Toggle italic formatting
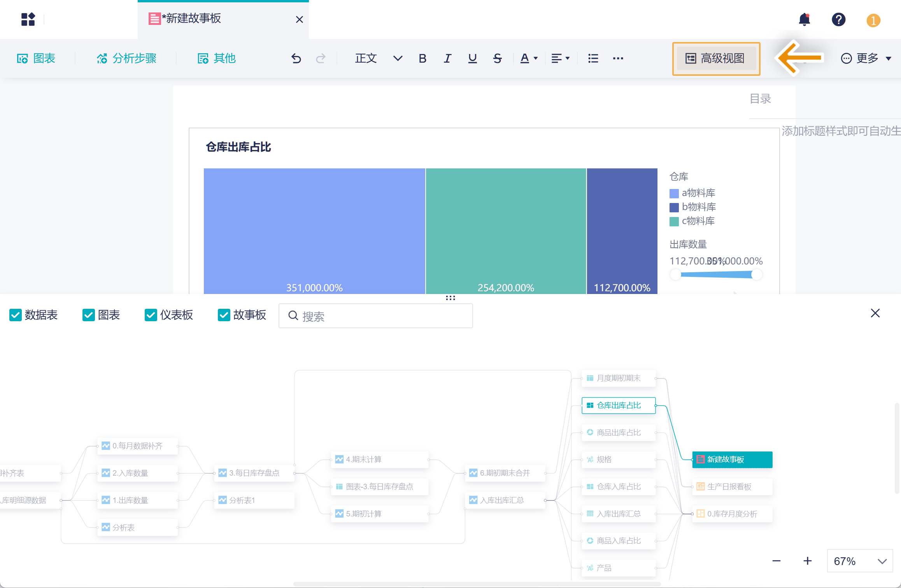This screenshot has width=901, height=588. point(447,58)
